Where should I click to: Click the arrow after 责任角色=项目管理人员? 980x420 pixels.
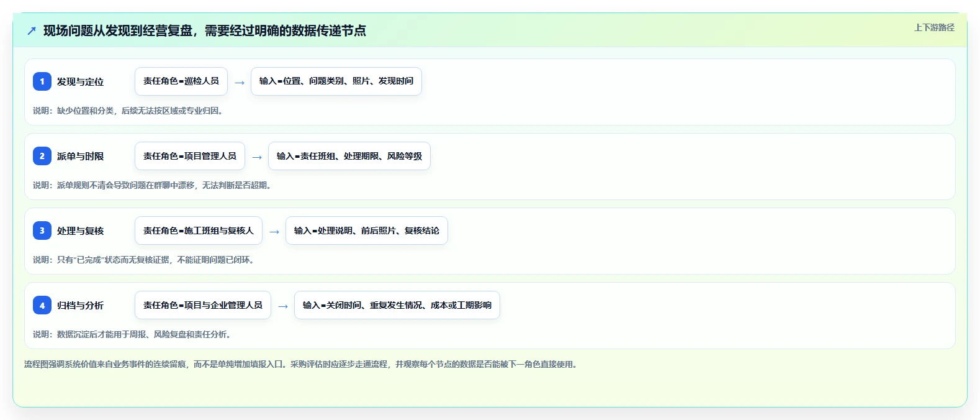pos(257,157)
